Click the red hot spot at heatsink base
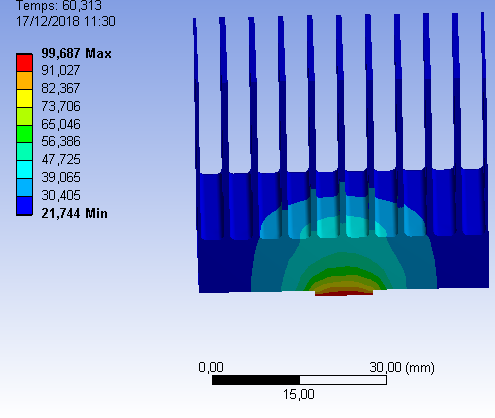The width and height of the screenshot is (495, 418). pyautogui.click(x=344, y=293)
